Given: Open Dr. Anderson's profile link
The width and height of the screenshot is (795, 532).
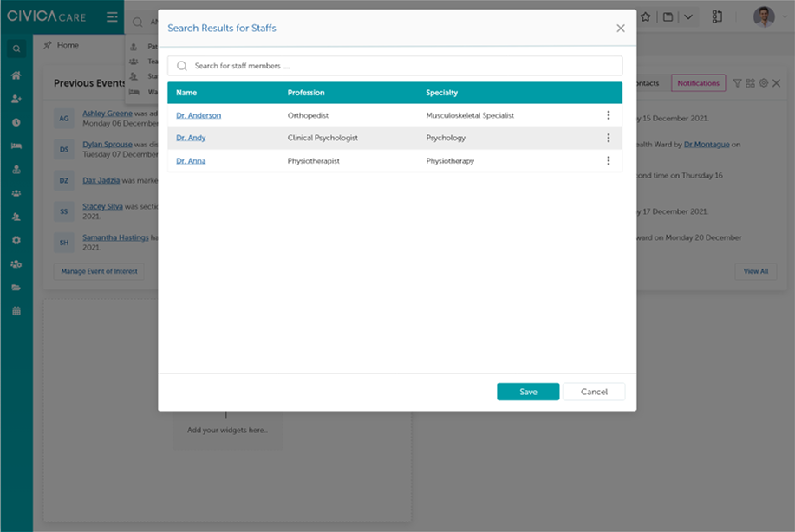Looking at the screenshot, I should [x=199, y=115].
